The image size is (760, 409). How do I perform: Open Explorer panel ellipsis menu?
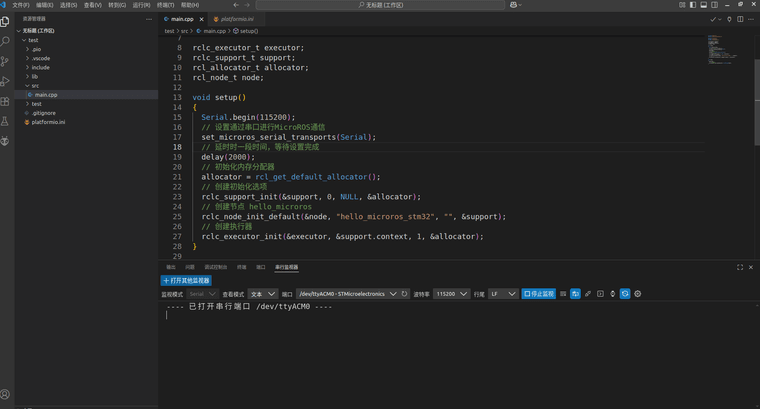149,19
